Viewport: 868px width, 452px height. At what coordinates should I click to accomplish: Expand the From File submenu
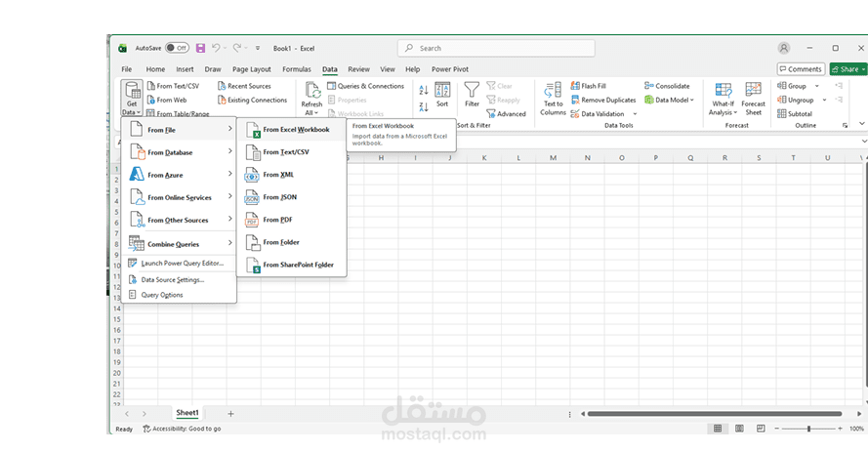pos(179,130)
